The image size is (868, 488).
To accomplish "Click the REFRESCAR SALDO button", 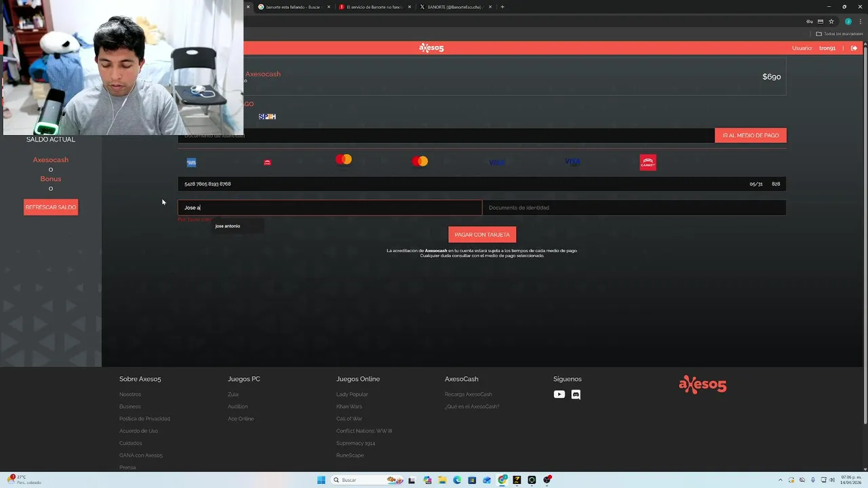I will click(x=51, y=207).
